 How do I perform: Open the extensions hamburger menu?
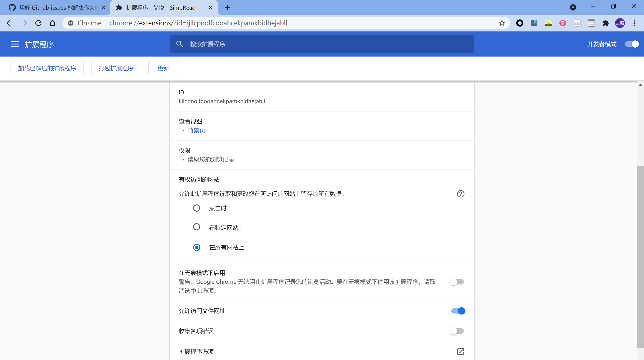click(15, 44)
